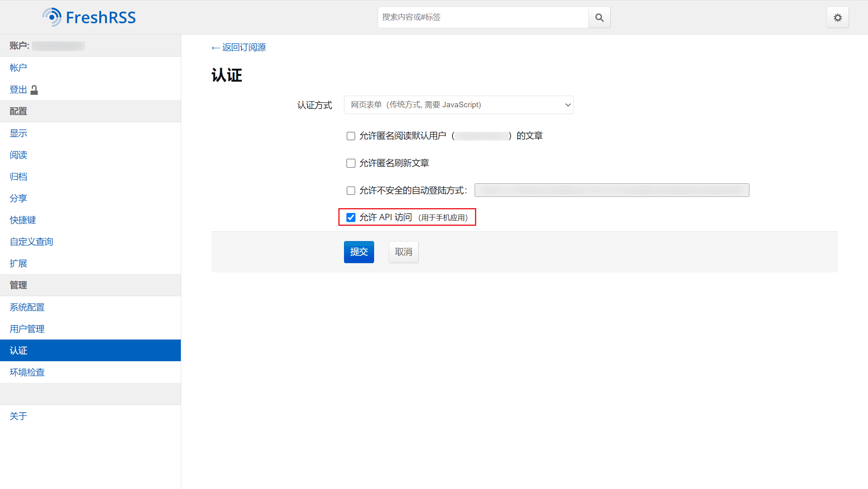Toggle 允许匿名阅读默认用户文章 checkbox
Screen dimensions: 868x489
pos(350,135)
